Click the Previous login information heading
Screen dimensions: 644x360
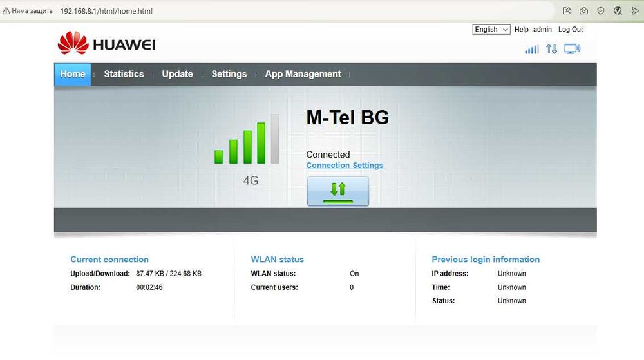tap(486, 260)
